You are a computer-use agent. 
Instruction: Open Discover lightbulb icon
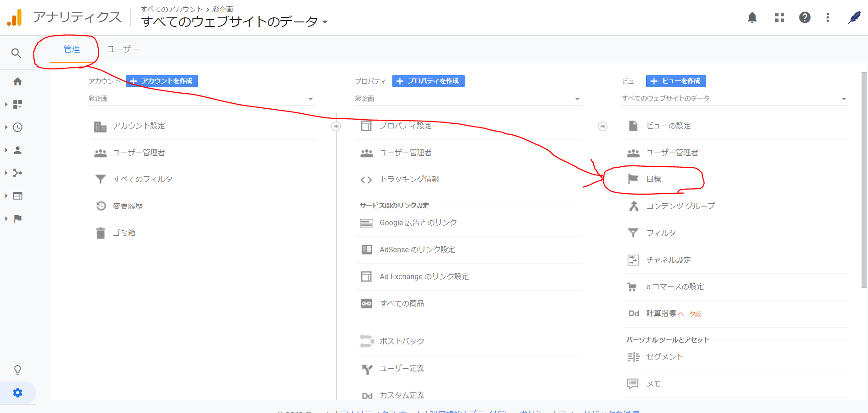click(x=17, y=370)
